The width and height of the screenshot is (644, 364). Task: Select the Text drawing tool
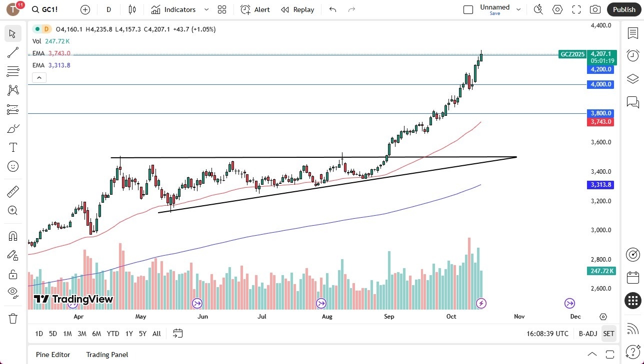pyautogui.click(x=13, y=147)
